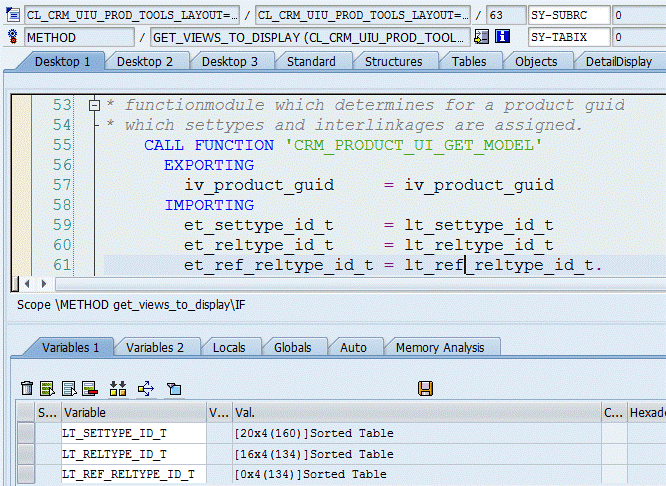Open the LT_SETTYPE_ID_T sorted table value

(314, 433)
